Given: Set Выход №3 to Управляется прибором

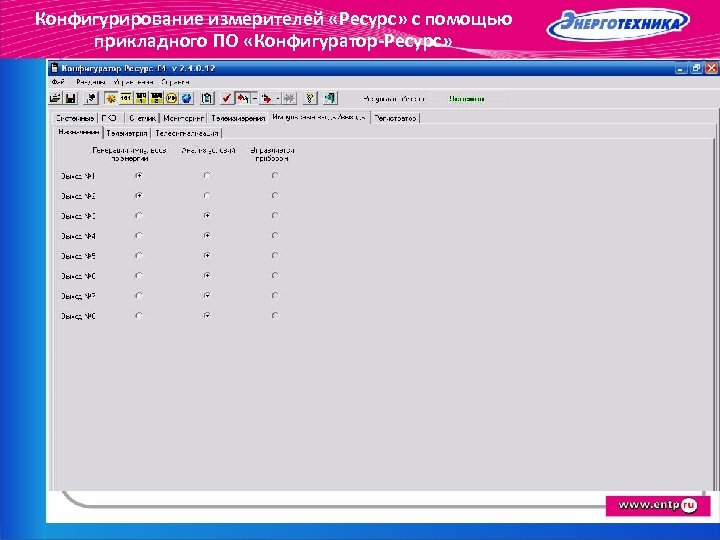Looking at the screenshot, I should pyautogui.click(x=275, y=215).
